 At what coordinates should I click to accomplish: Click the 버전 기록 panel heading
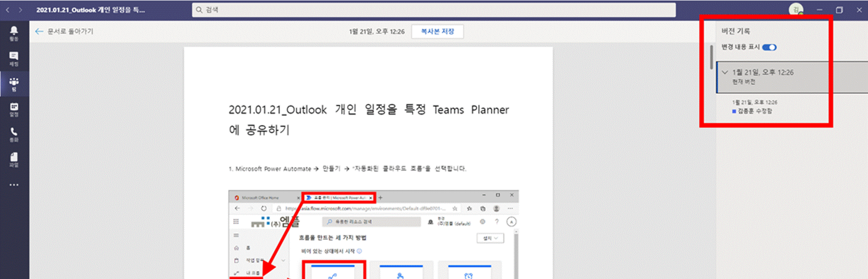point(736,31)
